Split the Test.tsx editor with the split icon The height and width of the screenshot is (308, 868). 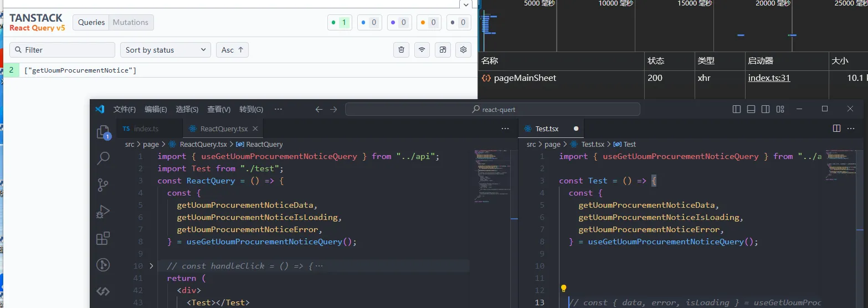[836, 129]
